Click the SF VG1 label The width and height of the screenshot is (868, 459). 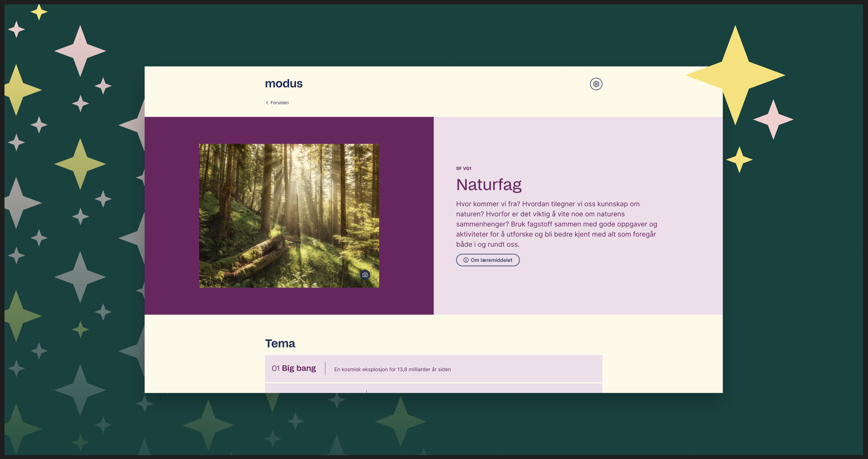coord(463,168)
